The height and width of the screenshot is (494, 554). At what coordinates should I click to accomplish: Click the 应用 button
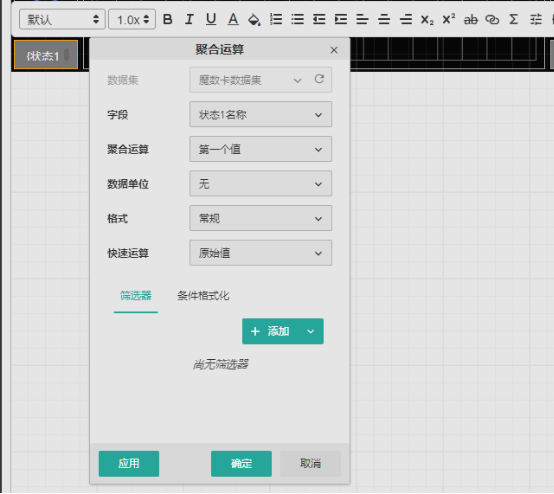click(x=129, y=464)
